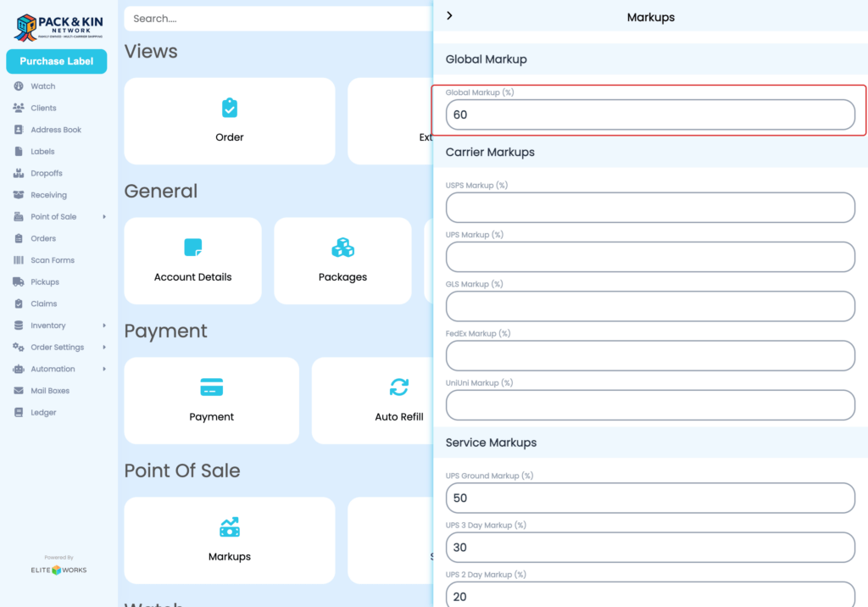Open Watch from the sidebar
The image size is (868, 607).
pos(19,86)
